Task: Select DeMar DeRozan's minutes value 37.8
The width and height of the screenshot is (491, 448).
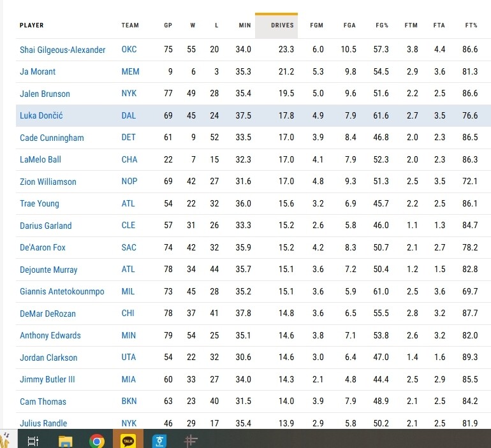Action: [244, 313]
